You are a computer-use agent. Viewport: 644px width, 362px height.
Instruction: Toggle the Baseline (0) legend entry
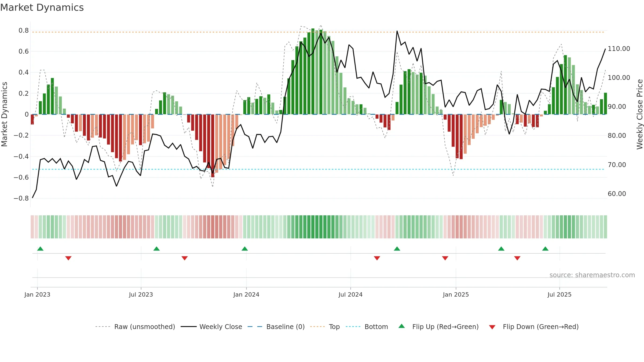click(276, 327)
